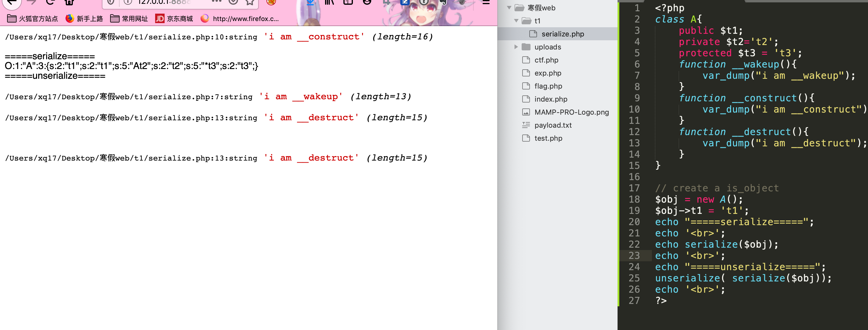Click JD 京东商城 bookmark
The height and width of the screenshot is (330, 868).
(x=174, y=19)
